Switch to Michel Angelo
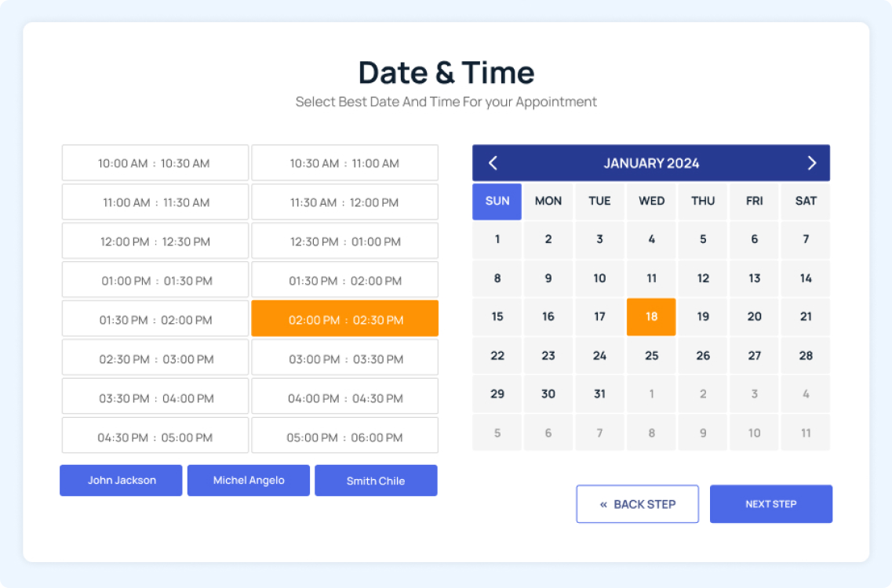Image resolution: width=892 pixels, height=588 pixels. click(x=249, y=481)
